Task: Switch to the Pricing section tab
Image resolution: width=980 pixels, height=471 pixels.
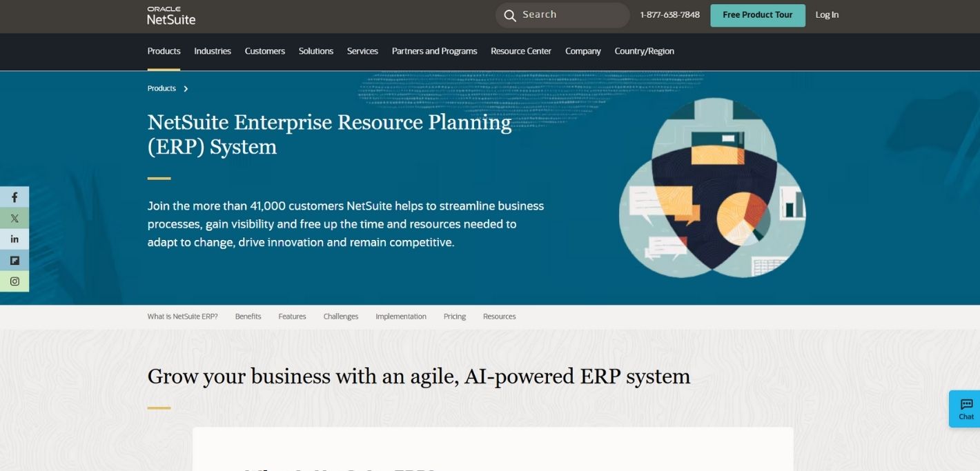Action: coord(454,316)
